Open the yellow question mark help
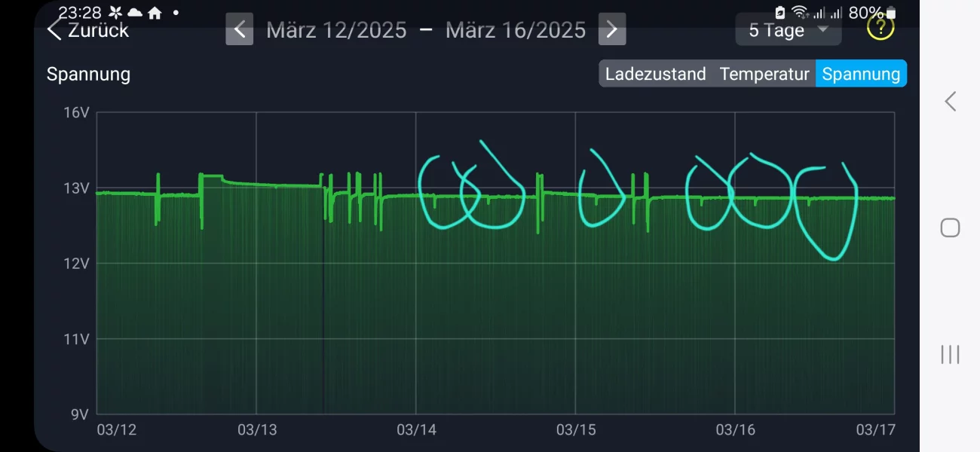980x452 pixels. (880, 29)
